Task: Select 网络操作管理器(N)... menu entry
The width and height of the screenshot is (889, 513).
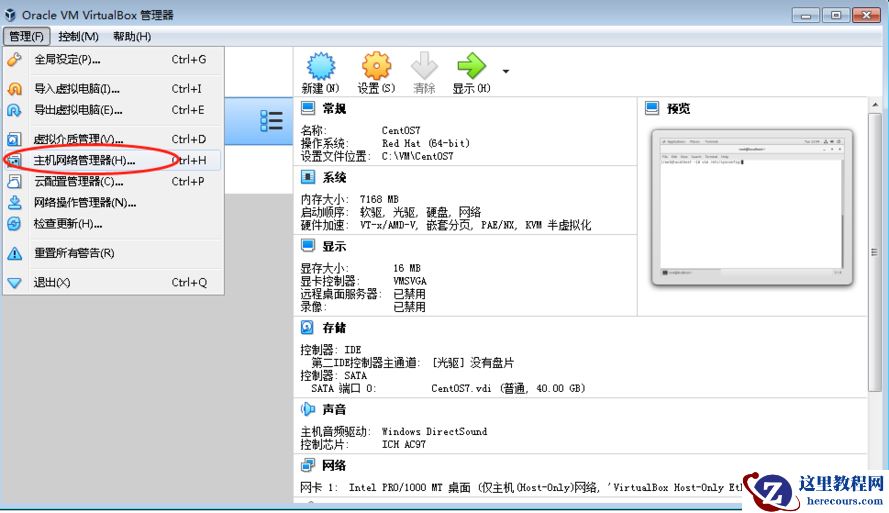Action: click(x=113, y=202)
